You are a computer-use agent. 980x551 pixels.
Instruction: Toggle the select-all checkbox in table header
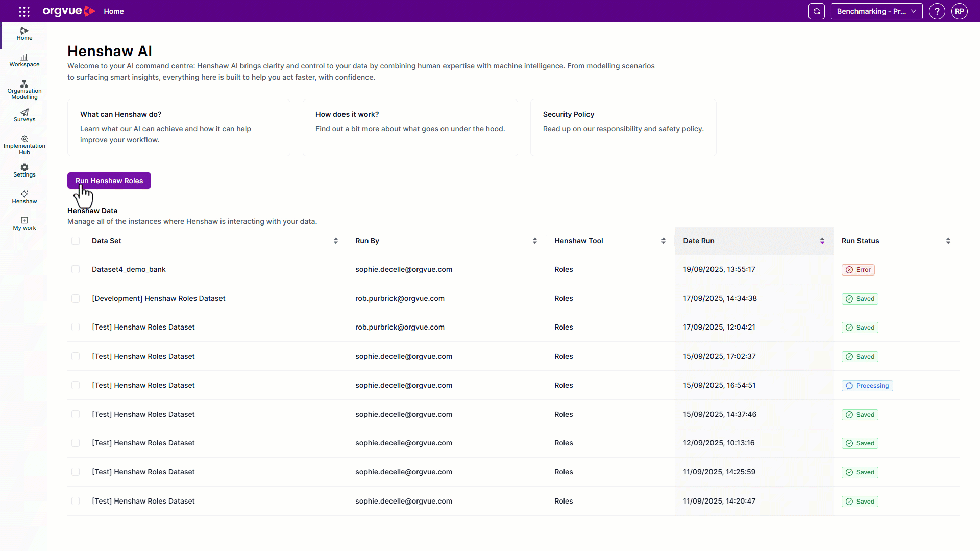76,241
